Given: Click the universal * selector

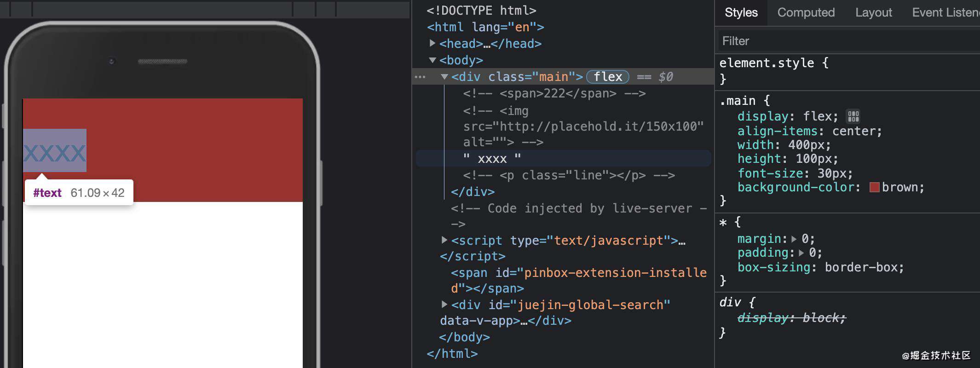Looking at the screenshot, I should 723,223.
